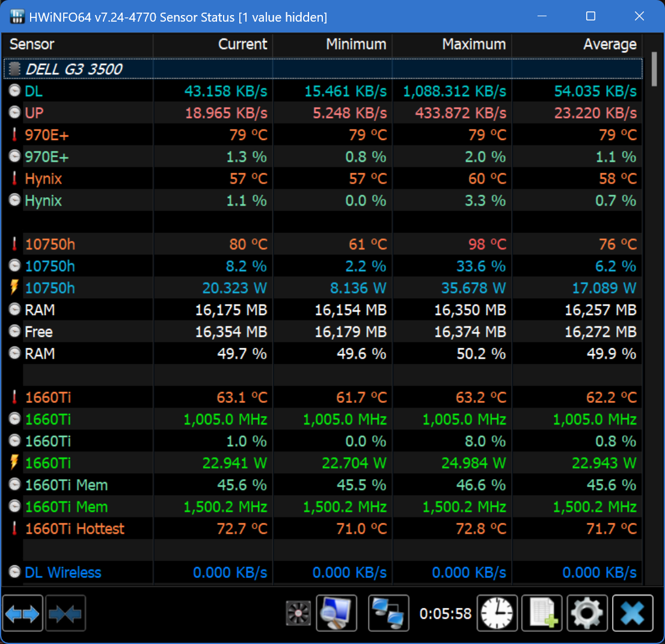Click the 50.2 % maximum RAM value
Viewport: 665px width, 644px height.
(x=482, y=354)
